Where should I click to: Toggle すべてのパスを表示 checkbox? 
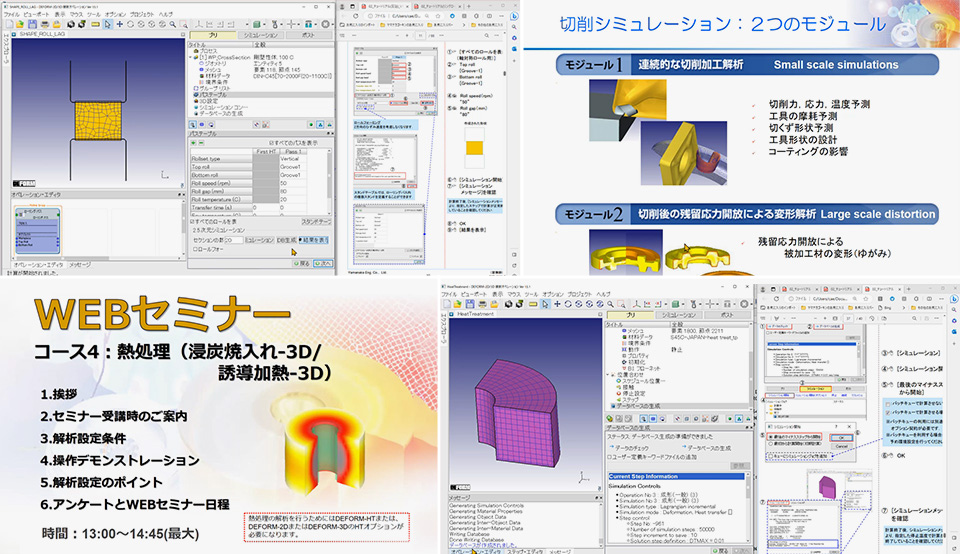(x=271, y=143)
